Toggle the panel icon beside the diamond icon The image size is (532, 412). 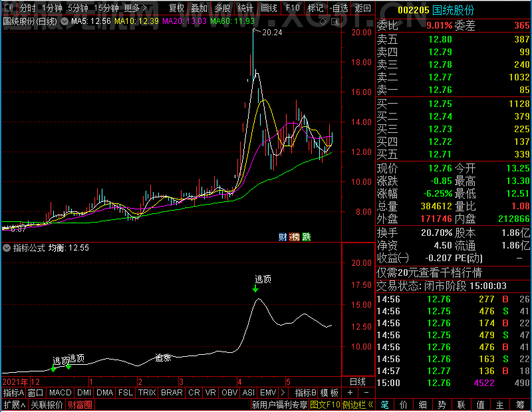335,22
